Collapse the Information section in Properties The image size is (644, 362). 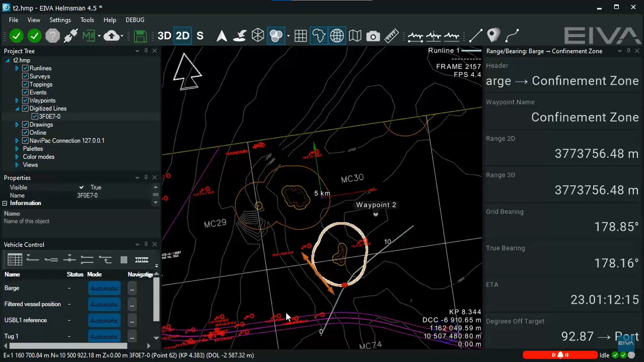[5, 203]
